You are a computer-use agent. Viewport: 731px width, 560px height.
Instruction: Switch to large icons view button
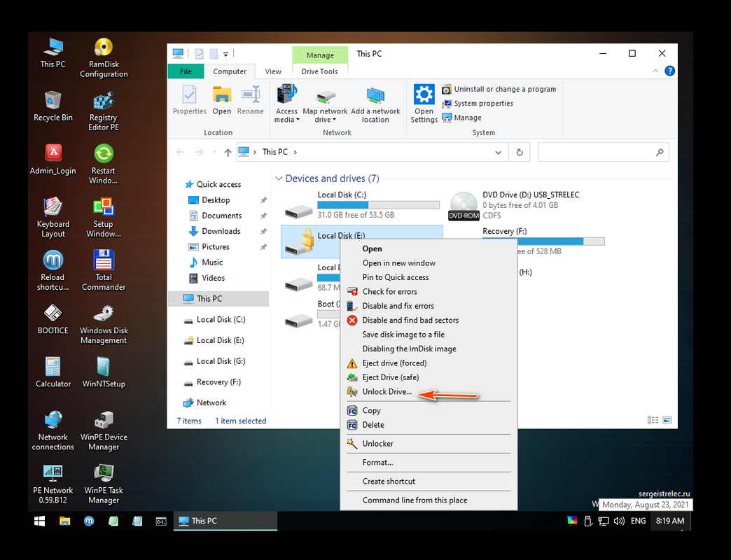tap(667, 420)
